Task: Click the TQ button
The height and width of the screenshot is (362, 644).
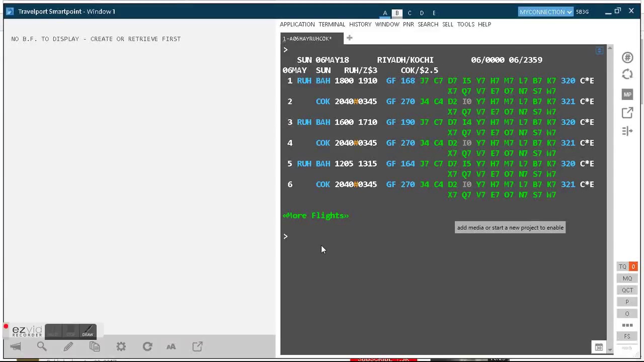Action: 623,266
